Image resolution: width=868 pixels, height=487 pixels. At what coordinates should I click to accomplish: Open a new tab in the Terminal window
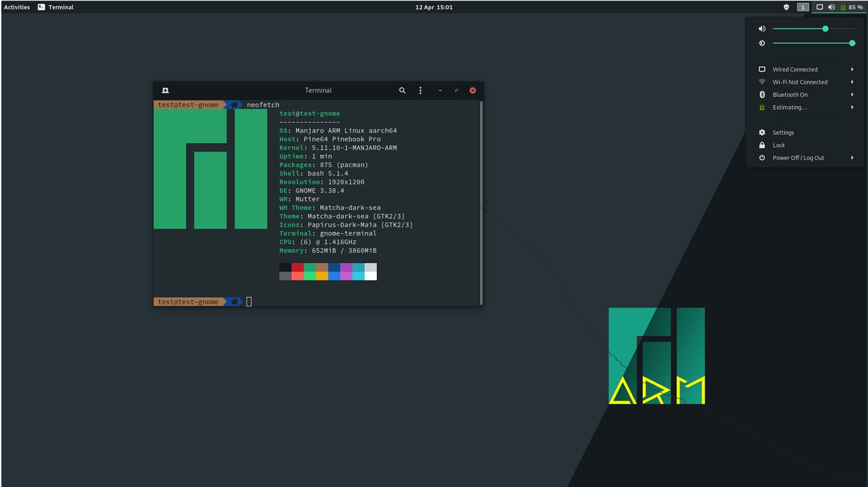(165, 91)
